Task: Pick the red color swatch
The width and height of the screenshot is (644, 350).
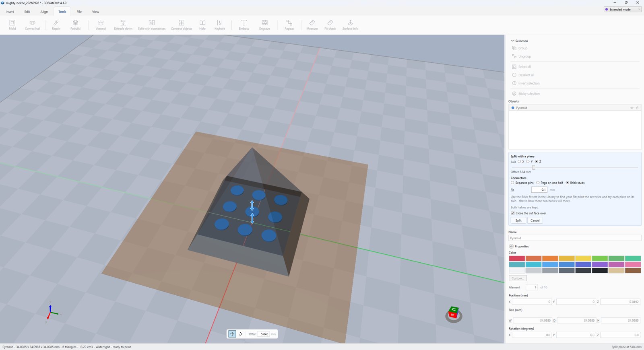Action: point(517,258)
